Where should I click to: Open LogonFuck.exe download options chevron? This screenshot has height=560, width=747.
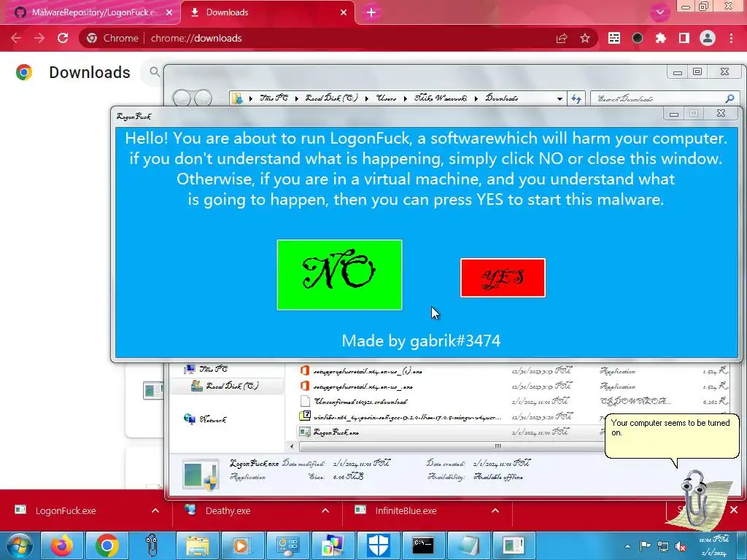point(155,510)
